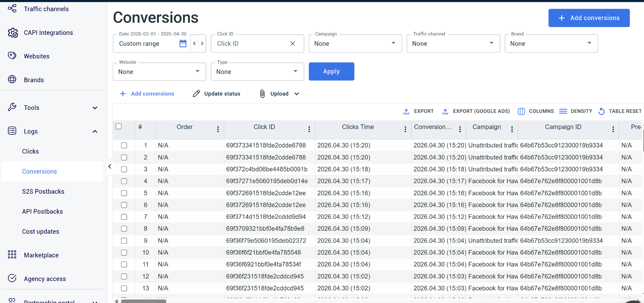
Task: Toggle the select-all header checkbox
Action: click(x=119, y=126)
